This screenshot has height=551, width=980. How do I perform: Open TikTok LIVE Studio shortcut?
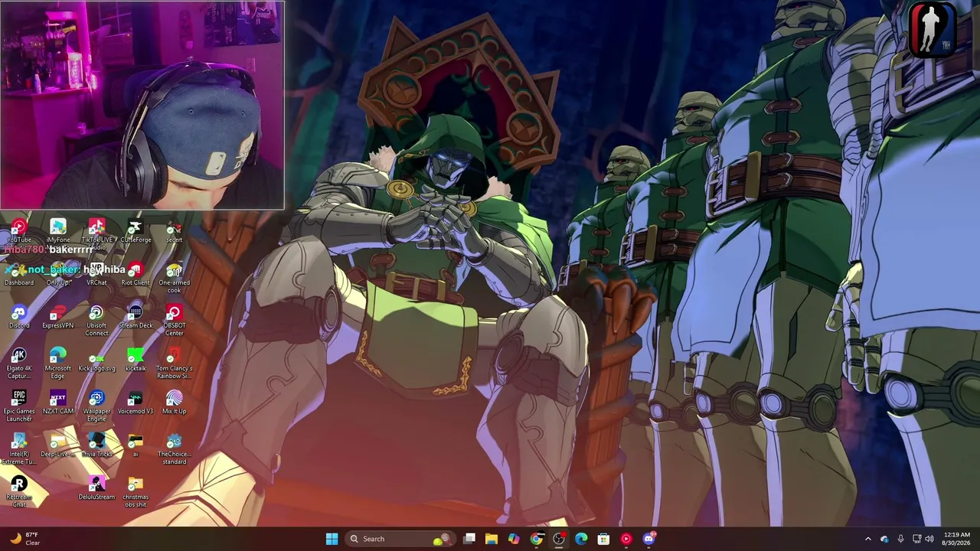click(x=96, y=232)
